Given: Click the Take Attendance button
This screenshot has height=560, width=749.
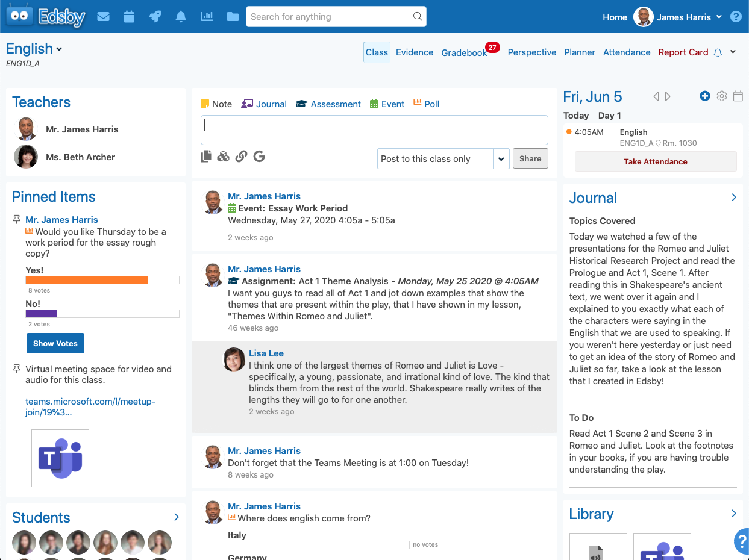Looking at the screenshot, I should (x=656, y=161).
